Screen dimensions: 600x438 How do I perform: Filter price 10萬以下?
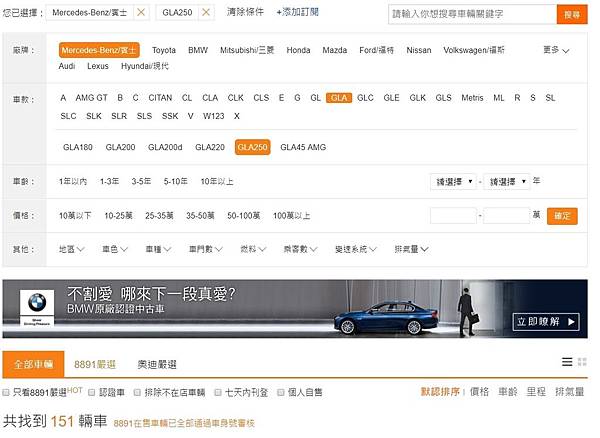(x=75, y=216)
